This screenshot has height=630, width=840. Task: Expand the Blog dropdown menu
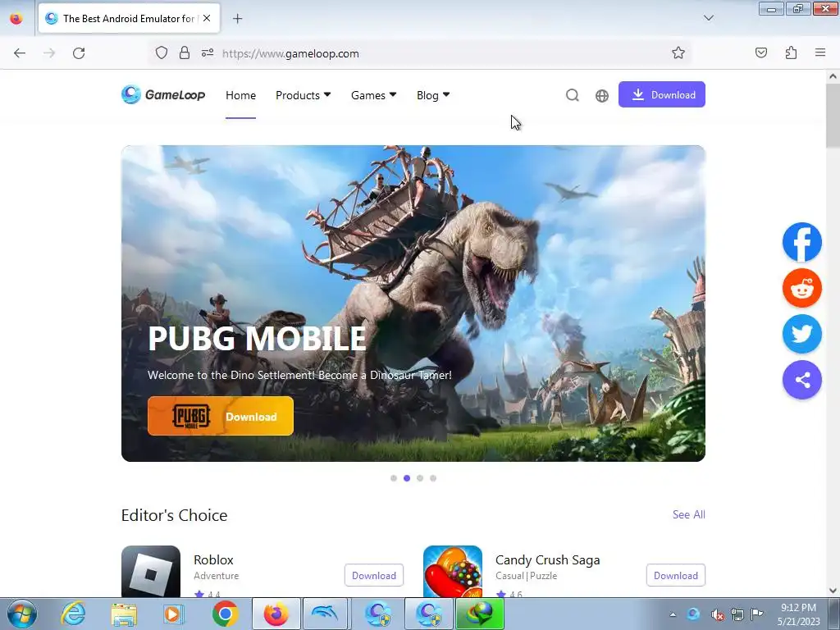tap(433, 95)
